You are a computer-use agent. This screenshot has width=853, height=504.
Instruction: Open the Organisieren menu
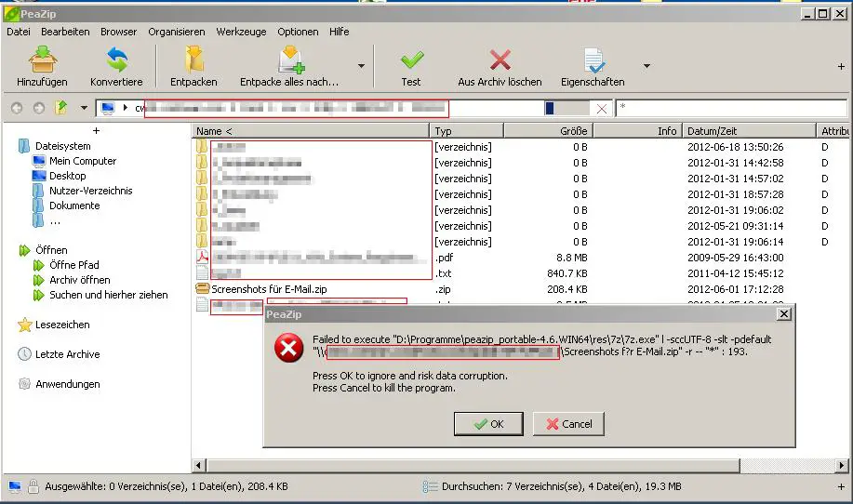coord(177,32)
